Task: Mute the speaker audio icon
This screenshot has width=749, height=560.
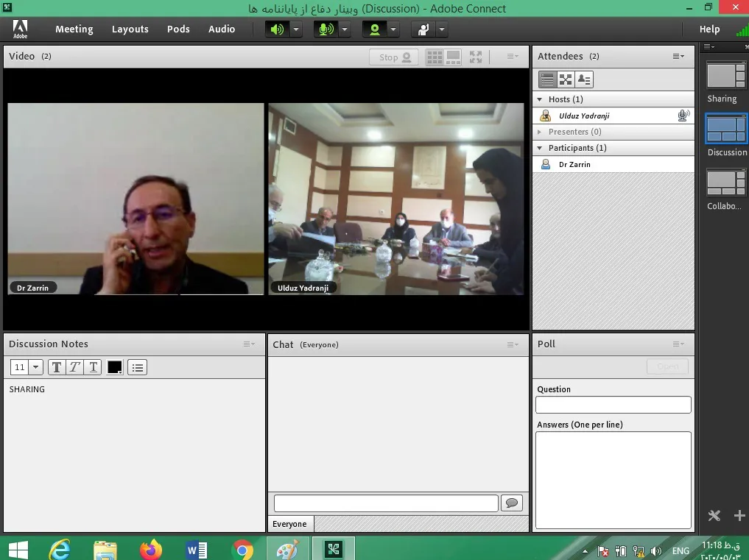Action: [277, 29]
